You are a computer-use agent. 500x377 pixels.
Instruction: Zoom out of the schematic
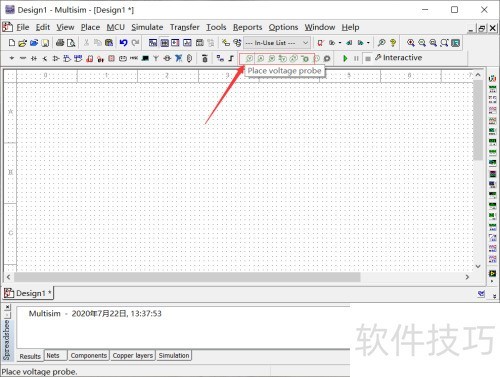pyautogui.click(x=422, y=43)
